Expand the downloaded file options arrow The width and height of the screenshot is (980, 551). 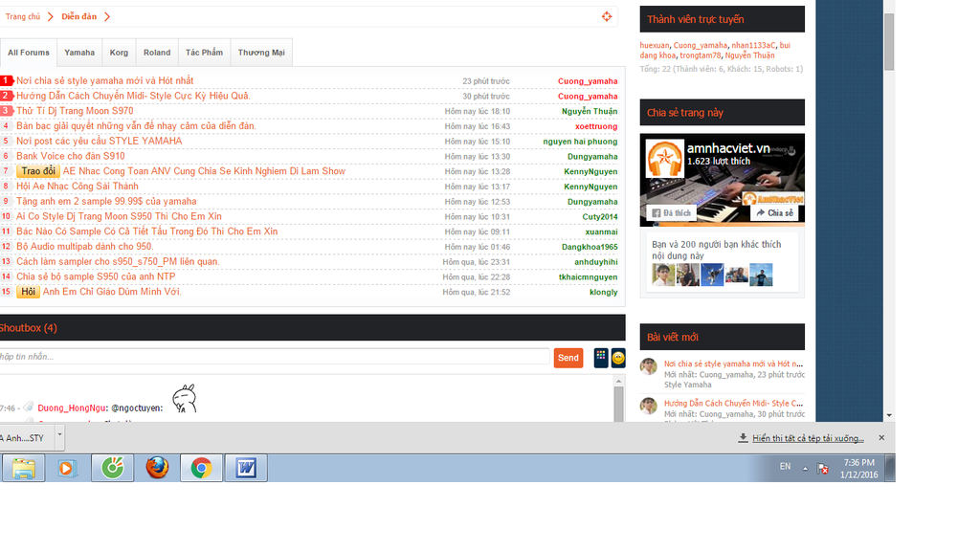[59, 436]
